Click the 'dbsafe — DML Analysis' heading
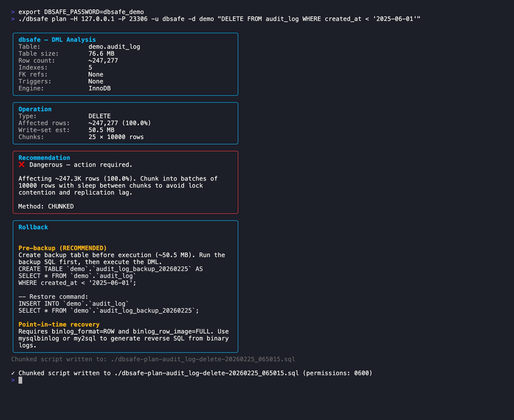 (57, 39)
